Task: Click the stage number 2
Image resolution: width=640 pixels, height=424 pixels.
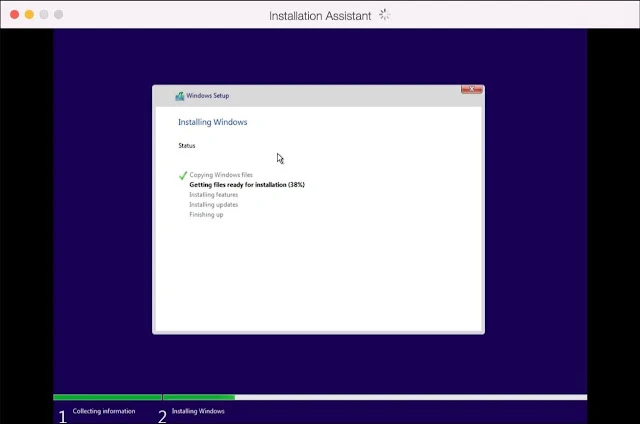Action: [x=162, y=417]
